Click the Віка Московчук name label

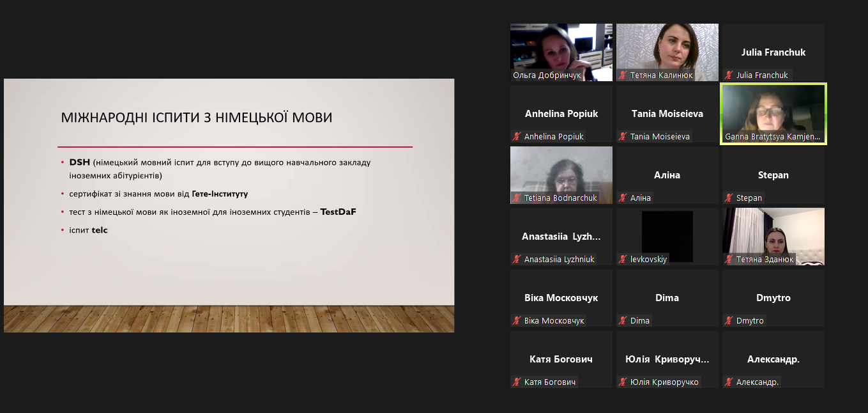tap(554, 321)
